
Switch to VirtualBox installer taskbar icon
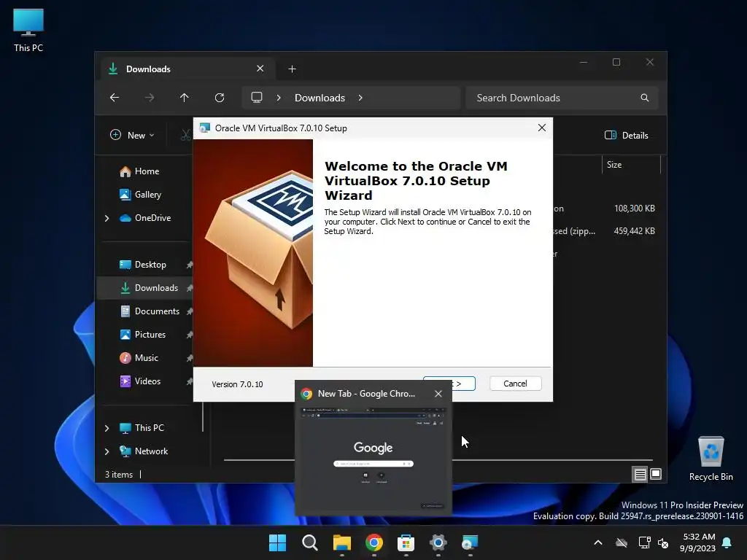[x=470, y=542]
